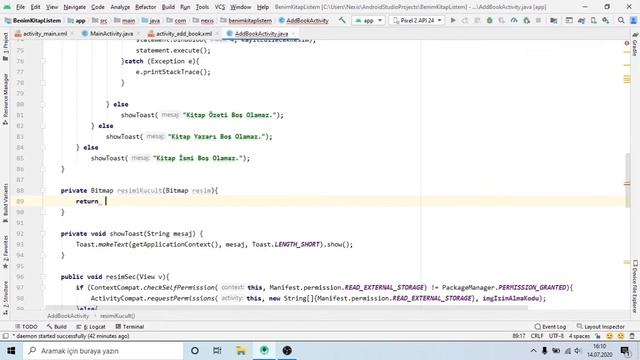The height and width of the screenshot is (360, 640).
Task: Open the Windows notification center icon
Action: click(x=625, y=351)
